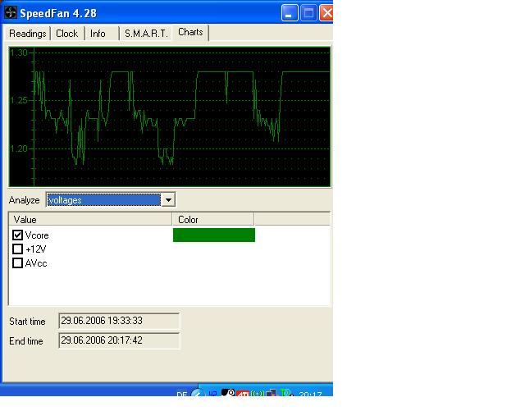This screenshot has width=525, height=420.
Task: Click the Start time field
Action: [x=119, y=321]
